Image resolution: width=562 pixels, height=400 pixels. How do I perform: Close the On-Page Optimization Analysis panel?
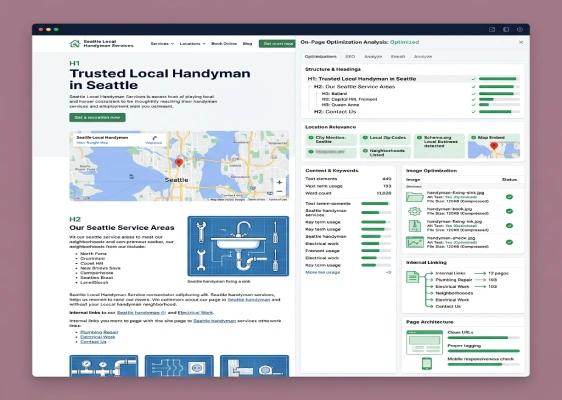[x=521, y=42]
